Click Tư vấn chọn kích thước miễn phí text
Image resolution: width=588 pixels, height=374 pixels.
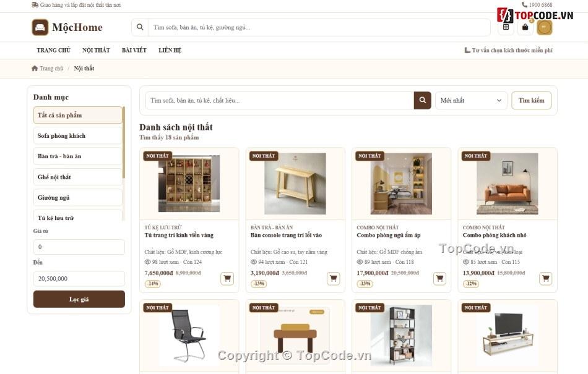(x=512, y=50)
